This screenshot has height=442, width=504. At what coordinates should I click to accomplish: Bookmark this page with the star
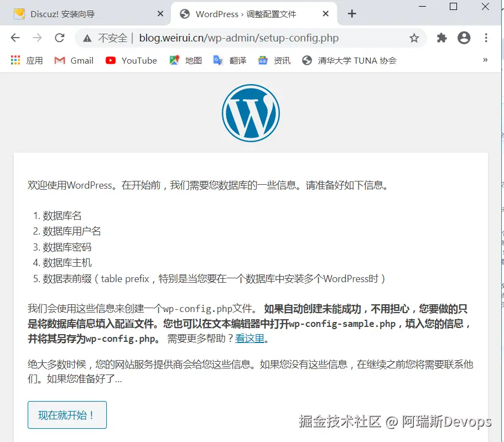[x=414, y=38]
